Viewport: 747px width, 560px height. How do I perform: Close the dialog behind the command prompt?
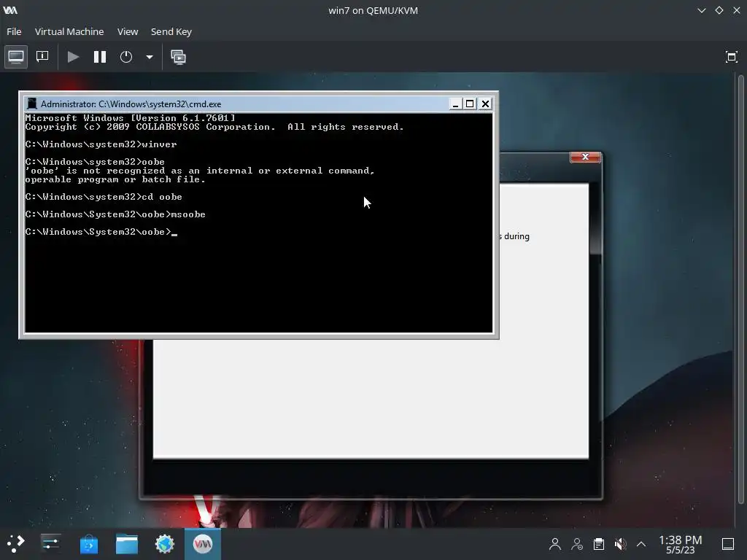tap(585, 157)
